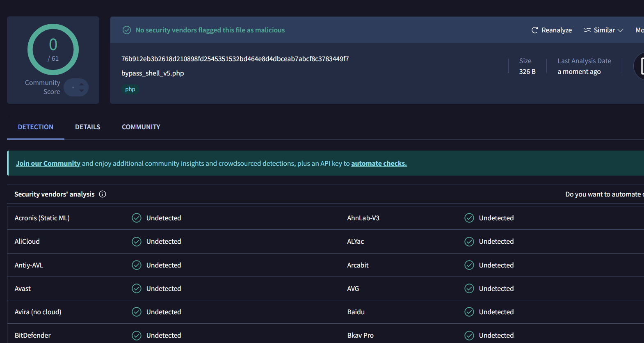The width and height of the screenshot is (644, 343).
Task: Click the Similar wavy-lines icon
Action: coord(587,30)
